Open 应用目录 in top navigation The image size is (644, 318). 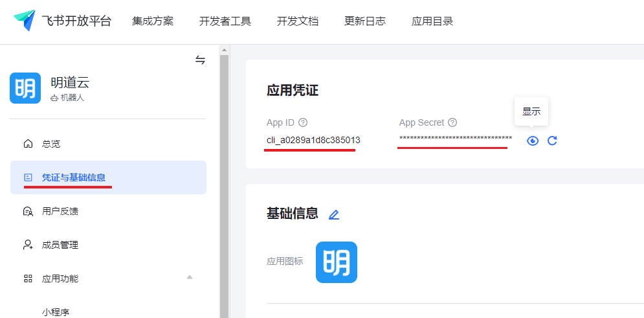click(x=432, y=21)
